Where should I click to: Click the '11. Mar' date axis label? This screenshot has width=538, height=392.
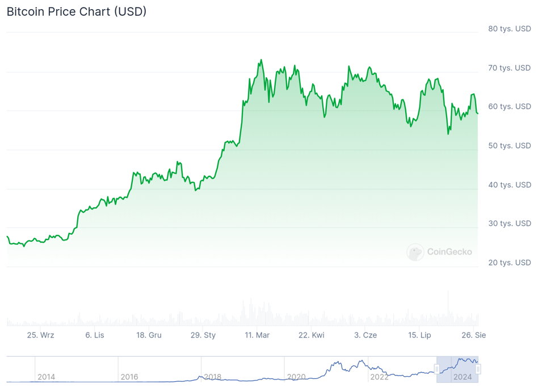[x=257, y=335]
